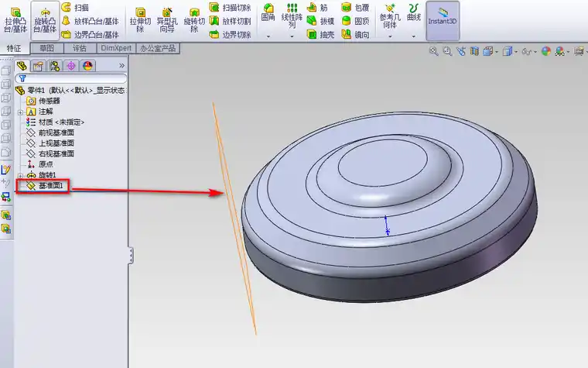Select the 材质 <未指定> material item
This screenshot has height=368, width=588.
coord(55,122)
